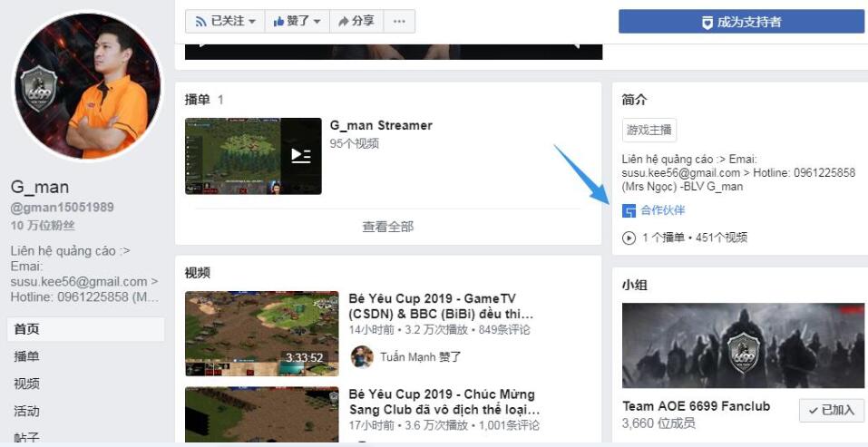Toggle the 已加入 joined group button

pos(831,410)
